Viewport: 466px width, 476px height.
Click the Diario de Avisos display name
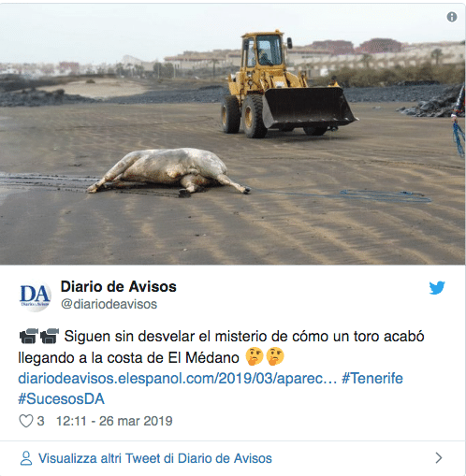[x=119, y=286]
